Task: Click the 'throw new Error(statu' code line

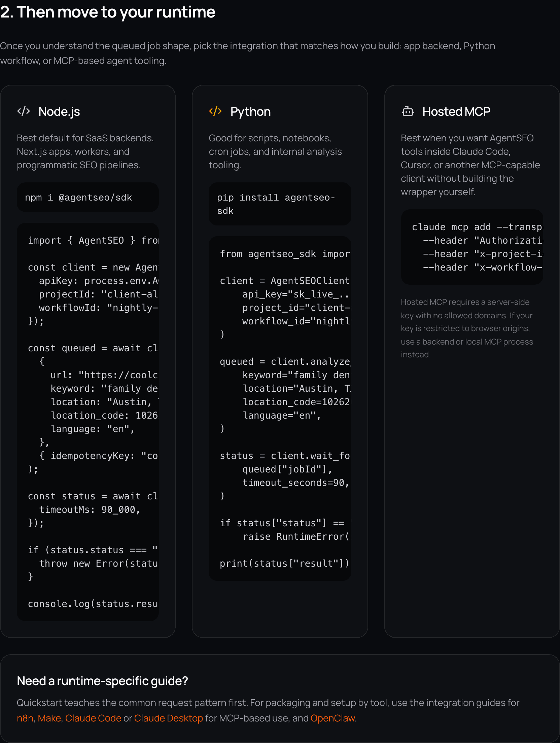Action: 99,563
